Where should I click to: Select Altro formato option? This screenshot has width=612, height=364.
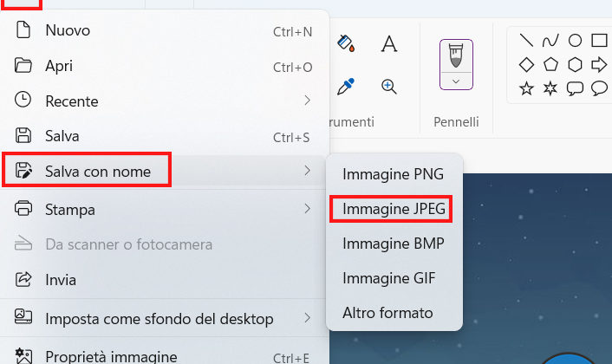[x=387, y=313]
